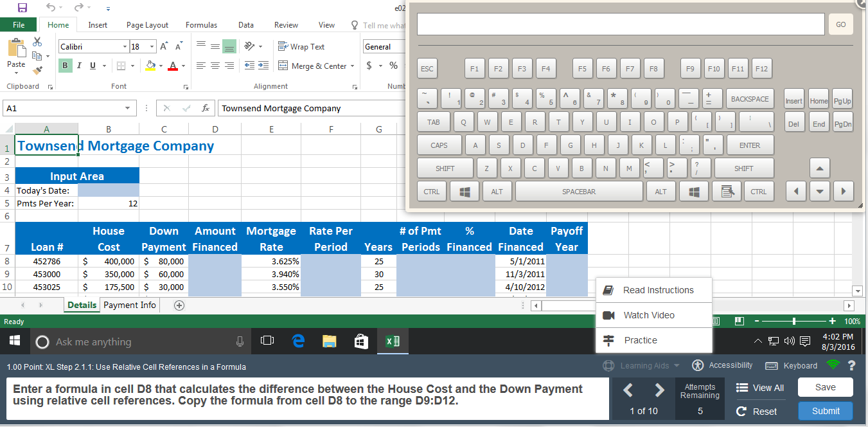
Task: Open File Explorer from the taskbar
Action: tap(329, 341)
